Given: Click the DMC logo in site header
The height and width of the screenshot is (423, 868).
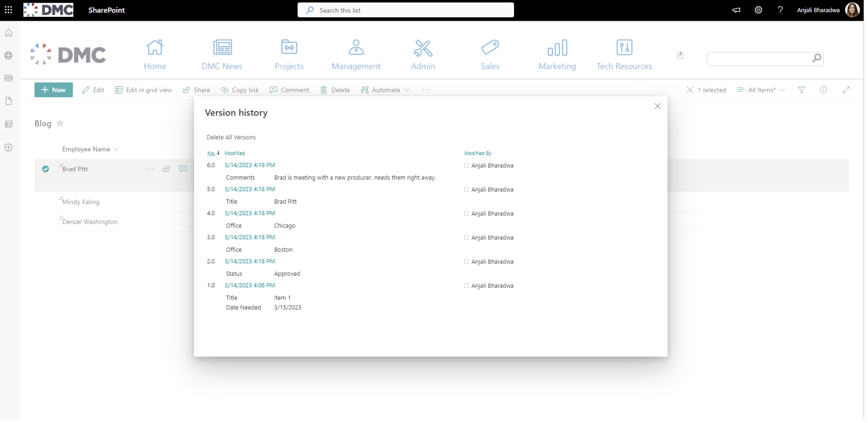Looking at the screenshot, I should [x=68, y=55].
